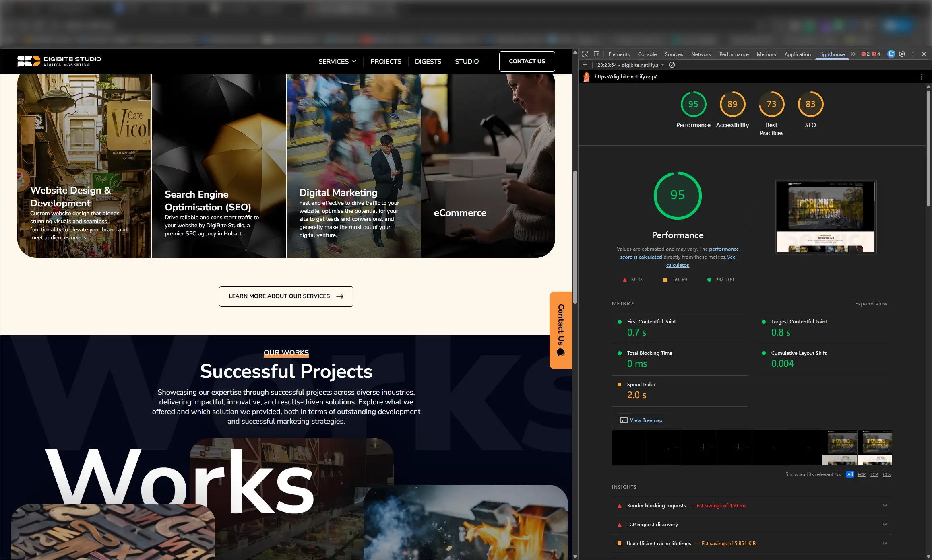Image resolution: width=932 pixels, height=560 pixels.
Task: Click the treemap grid icon
Action: tap(624, 420)
